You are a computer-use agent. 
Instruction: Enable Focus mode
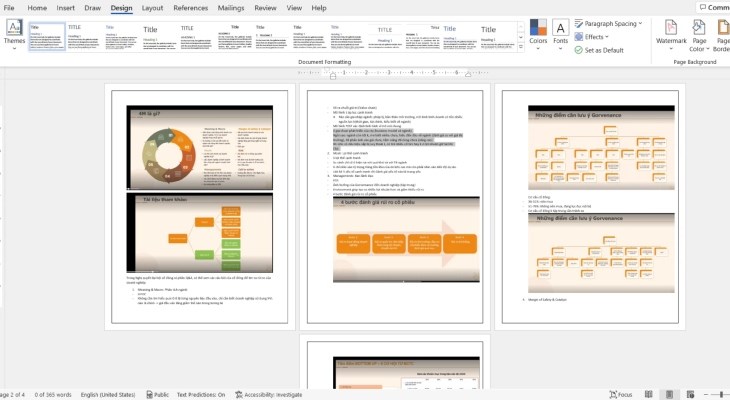(x=621, y=394)
